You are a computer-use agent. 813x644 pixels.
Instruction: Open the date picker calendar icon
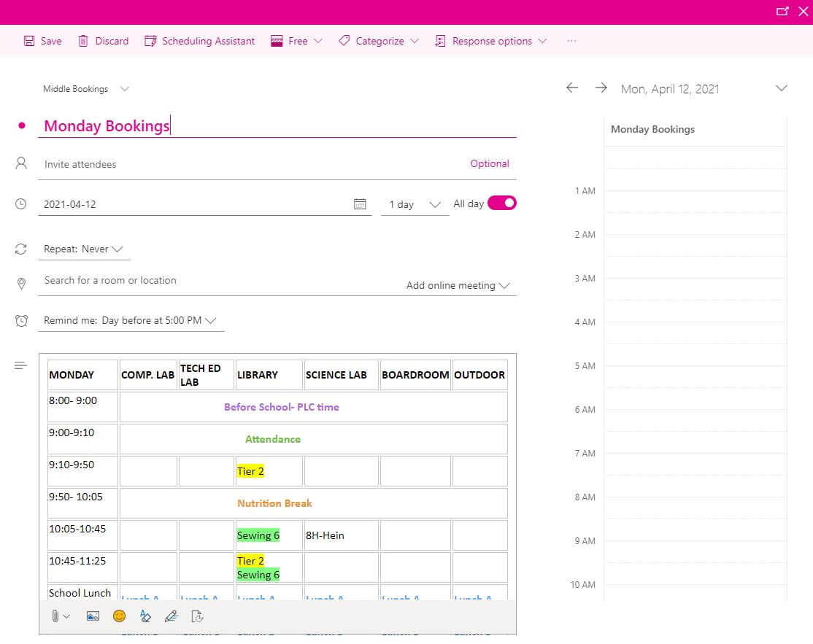360,204
